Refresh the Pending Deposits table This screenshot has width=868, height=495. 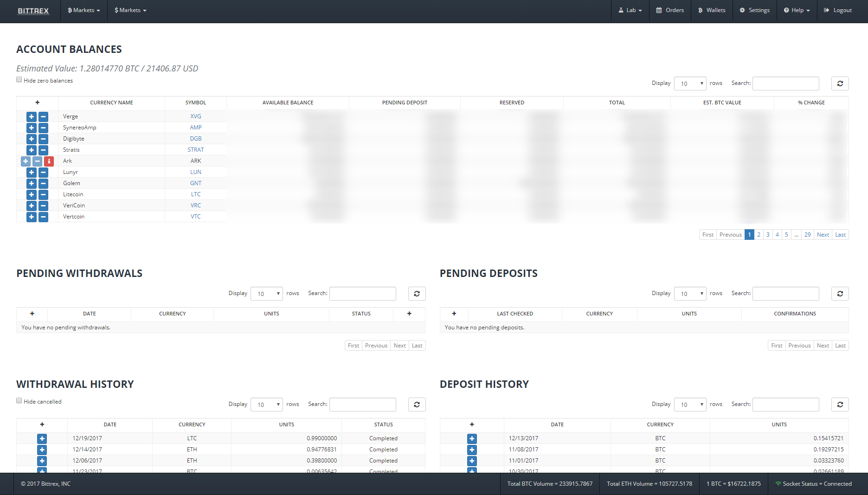point(840,294)
